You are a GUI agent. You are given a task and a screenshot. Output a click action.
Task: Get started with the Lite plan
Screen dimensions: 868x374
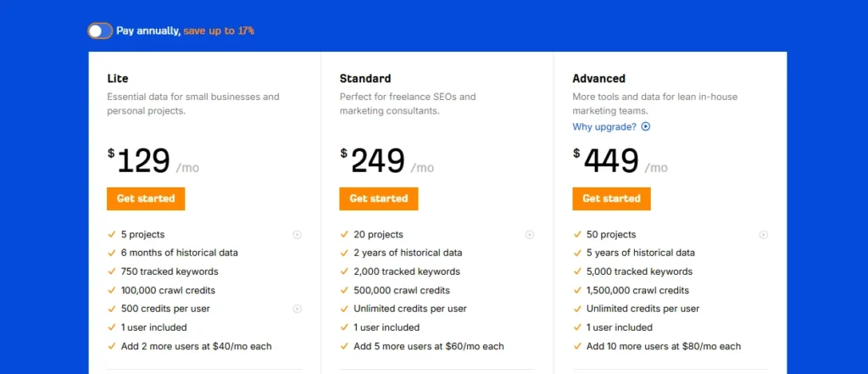146,198
